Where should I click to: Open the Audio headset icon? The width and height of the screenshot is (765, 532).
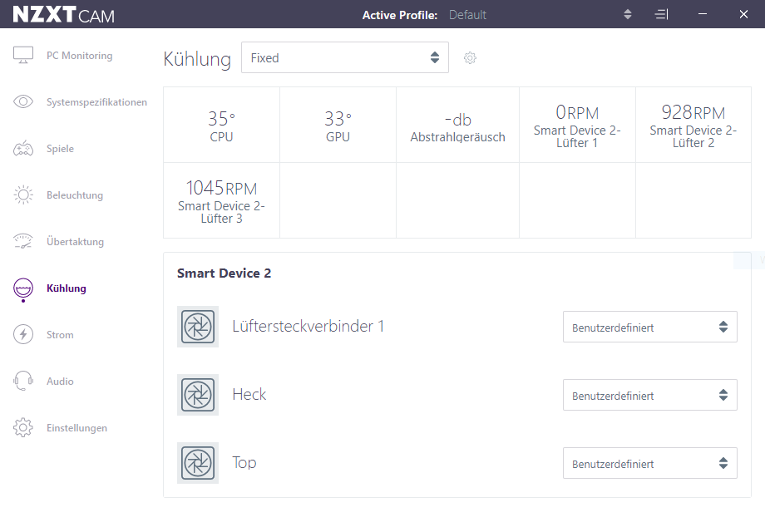(x=23, y=381)
